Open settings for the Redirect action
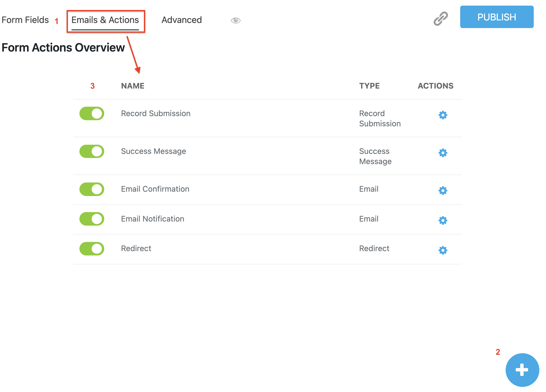This screenshot has height=392, width=546. click(x=443, y=250)
